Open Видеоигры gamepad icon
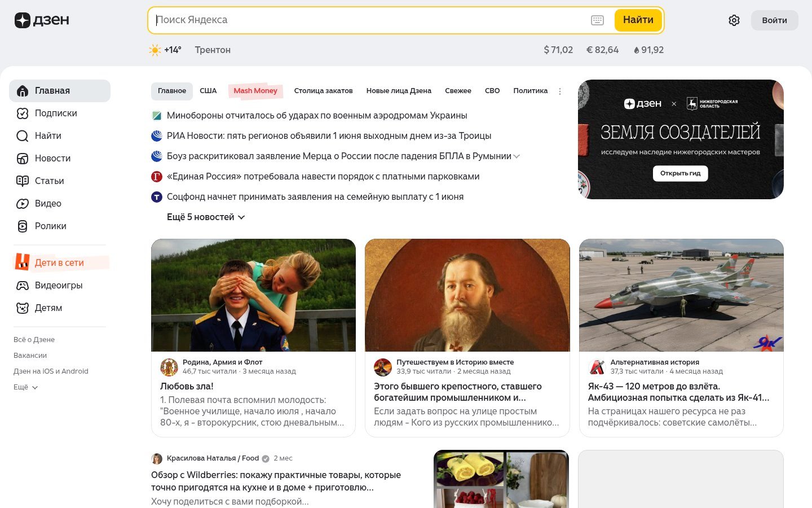 click(x=23, y=286)
